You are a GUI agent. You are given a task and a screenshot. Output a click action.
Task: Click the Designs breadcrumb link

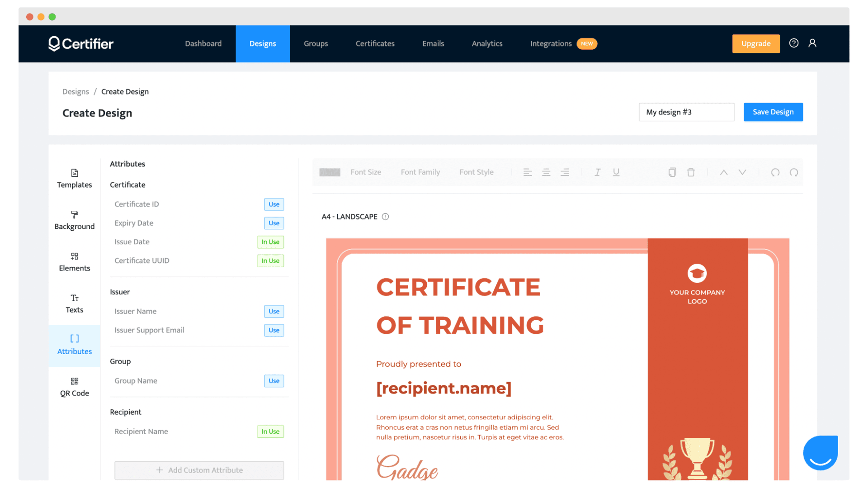(x=75, y=91)
